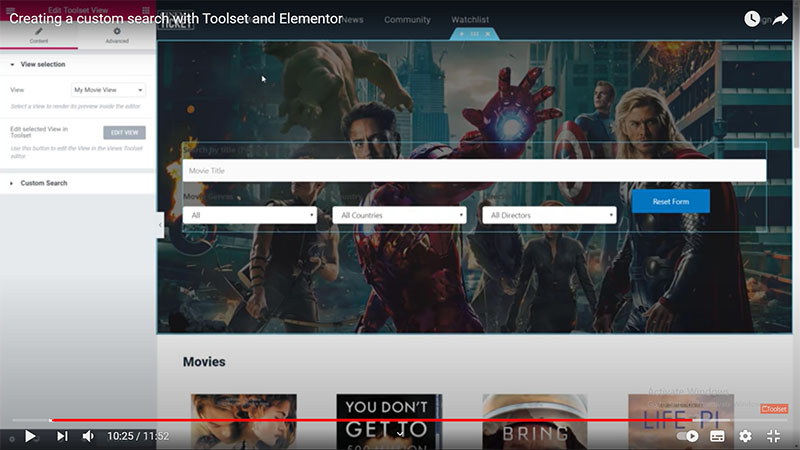Click the Movies heading
Image resolution: width=800 pixels, height=450 pixels.
(x=204, y=362)
